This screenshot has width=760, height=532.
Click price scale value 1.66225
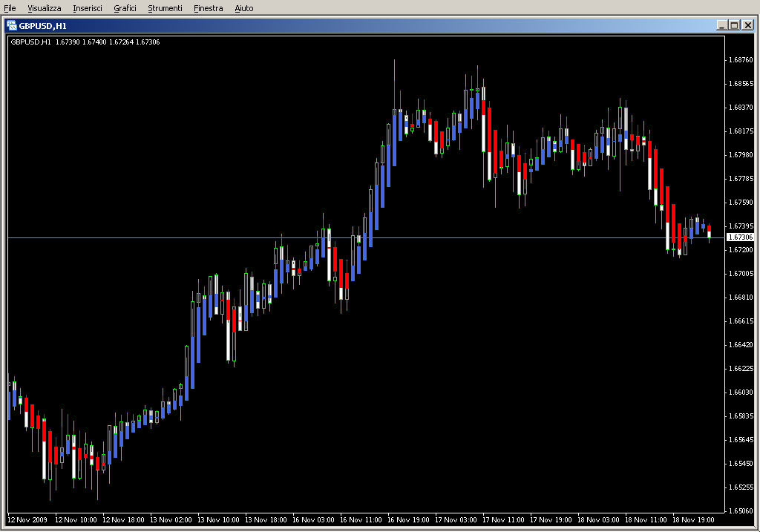pyautogui.click(x=741, y=369)
